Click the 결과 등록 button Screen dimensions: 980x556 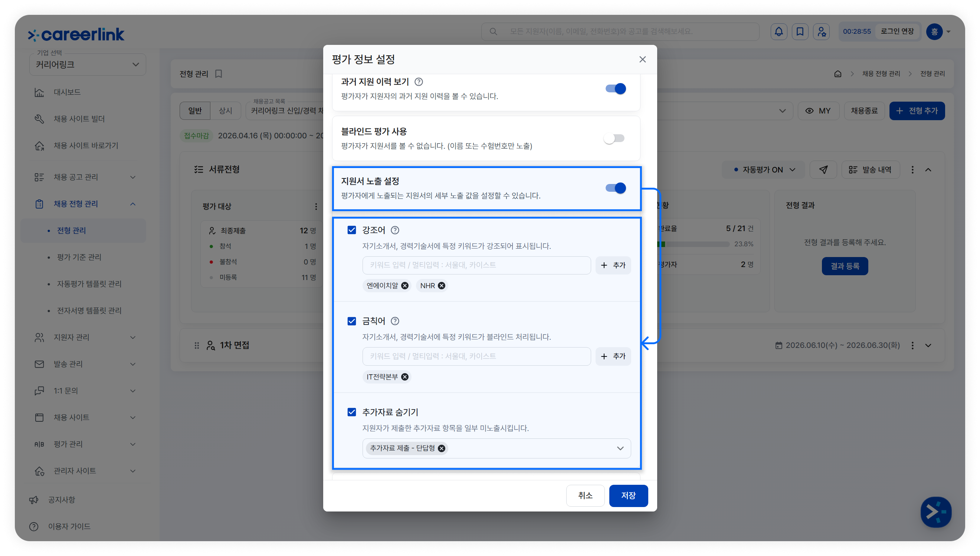845,266
